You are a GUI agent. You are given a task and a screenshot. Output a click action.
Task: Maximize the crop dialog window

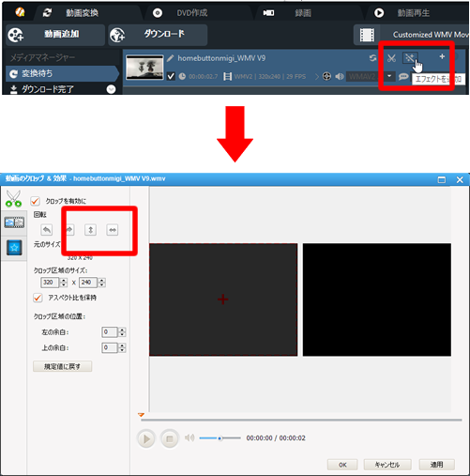pyautogui.click(x=442, y=180)
